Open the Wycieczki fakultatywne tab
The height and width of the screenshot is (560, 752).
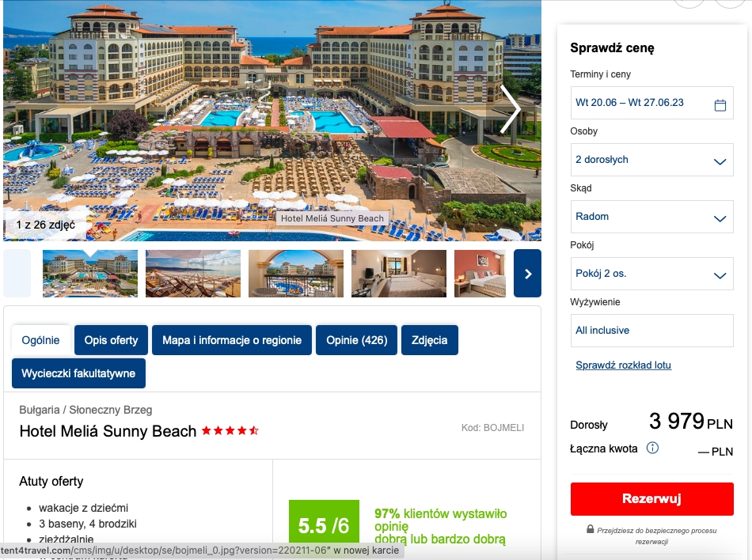click(x=78, y=373)
